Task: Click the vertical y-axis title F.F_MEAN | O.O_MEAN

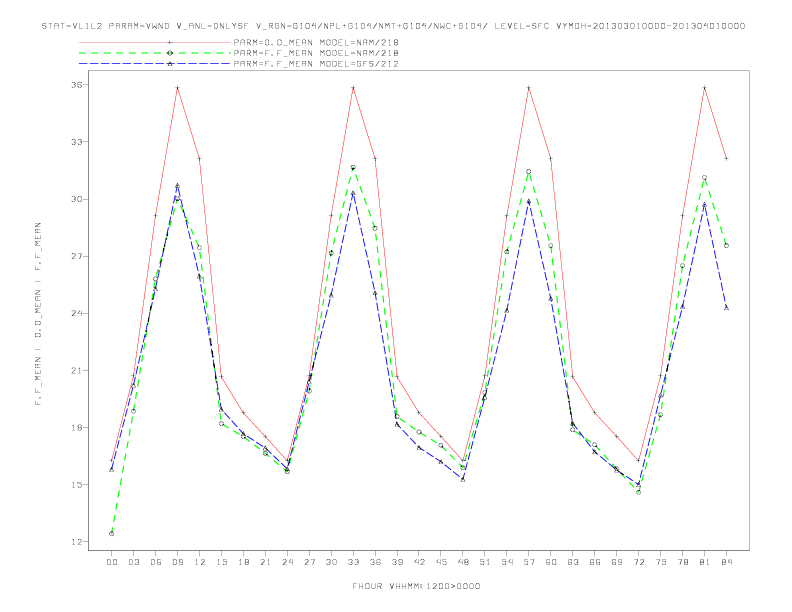Action: pos(38,314)
